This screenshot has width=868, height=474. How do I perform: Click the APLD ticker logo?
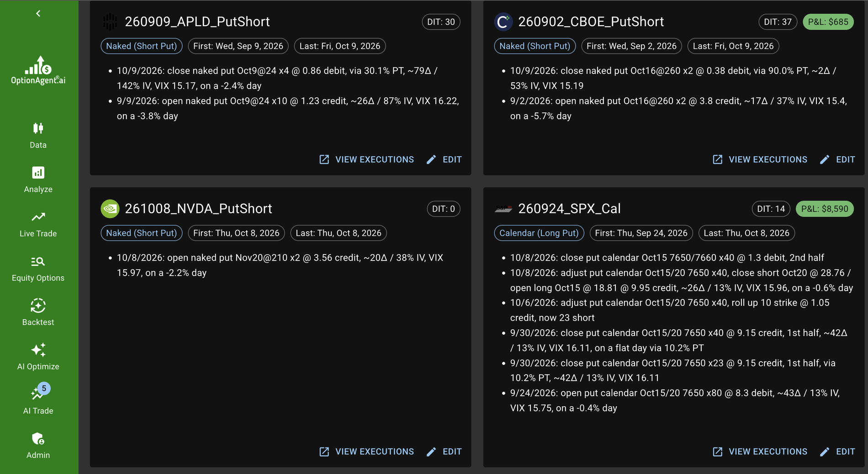click(110, 21)
